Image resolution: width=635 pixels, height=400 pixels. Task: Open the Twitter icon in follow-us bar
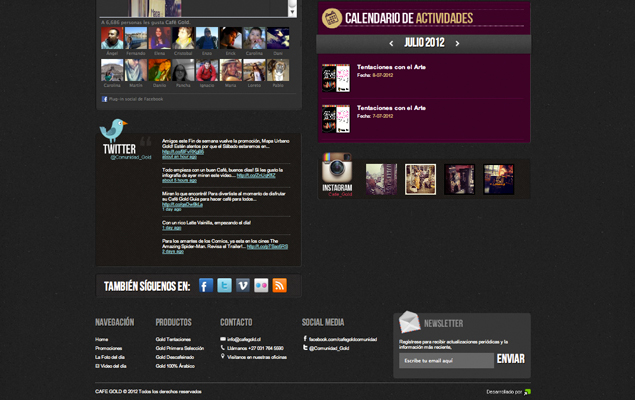click(225, 286)
